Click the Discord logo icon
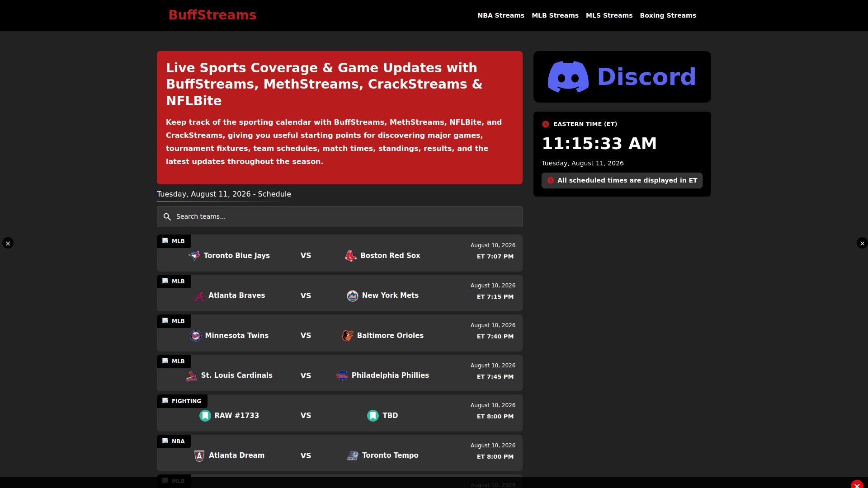 point(568,77)
